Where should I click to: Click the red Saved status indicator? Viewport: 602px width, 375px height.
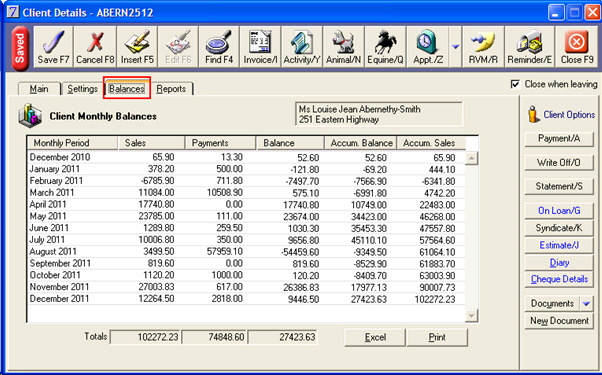(x=20, y=49)
